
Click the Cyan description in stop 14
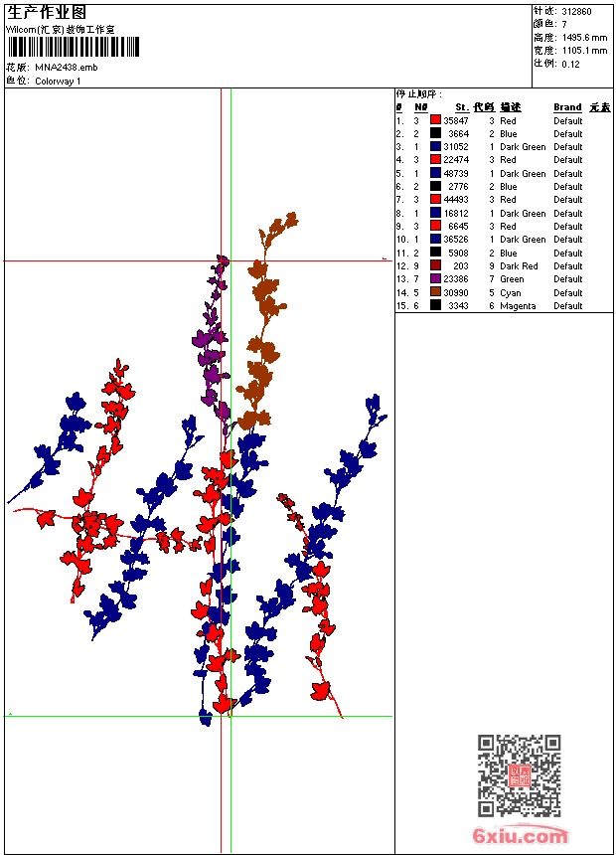(x=511, y=293)
